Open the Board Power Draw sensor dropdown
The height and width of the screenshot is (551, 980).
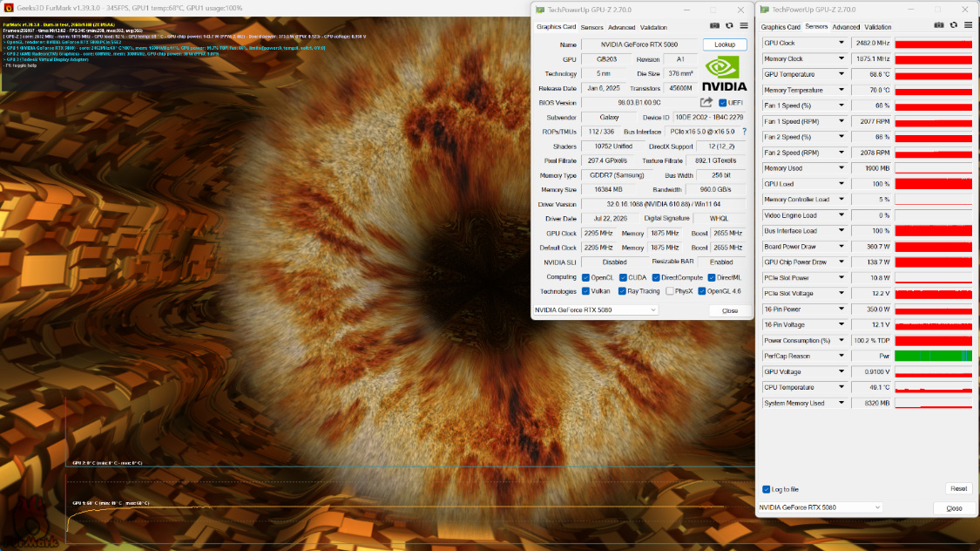pyautogui.click(x=841, y=247)
